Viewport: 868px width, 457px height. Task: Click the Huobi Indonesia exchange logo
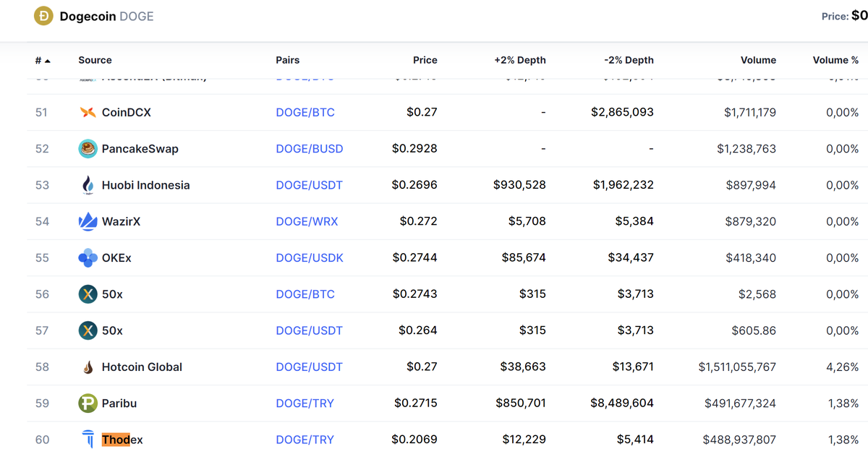coord(88,185)
